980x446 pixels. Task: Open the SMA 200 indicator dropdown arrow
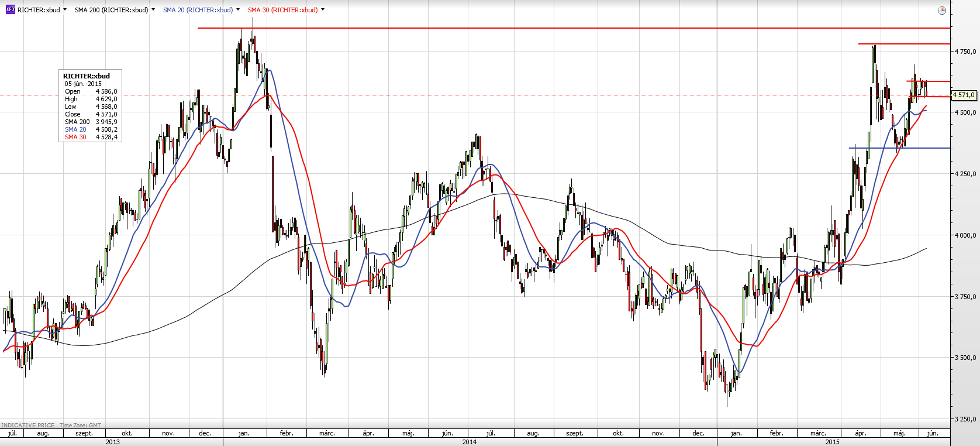(153, 9)
